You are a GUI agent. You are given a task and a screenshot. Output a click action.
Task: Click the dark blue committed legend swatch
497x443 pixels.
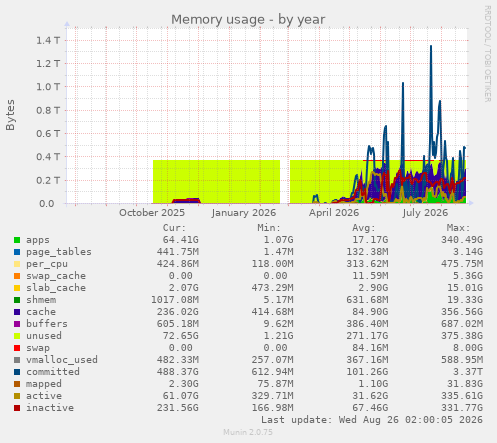point(17,372)
